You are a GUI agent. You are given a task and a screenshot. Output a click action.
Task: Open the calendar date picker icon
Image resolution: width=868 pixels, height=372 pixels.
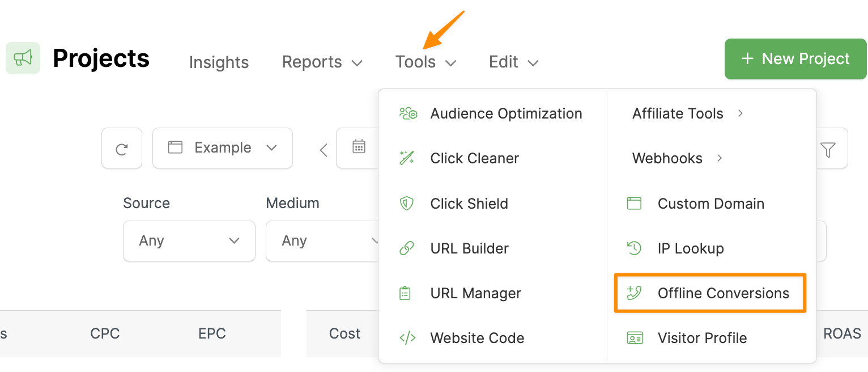point(359,147)
